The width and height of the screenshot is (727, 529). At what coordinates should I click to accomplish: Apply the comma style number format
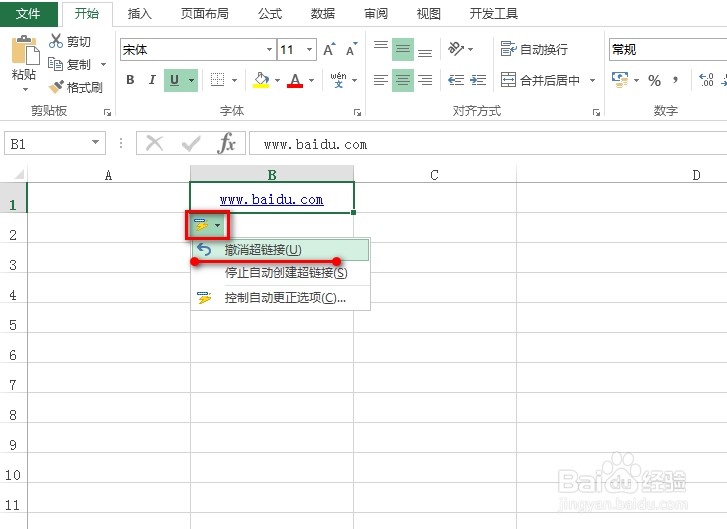(676, 80)
